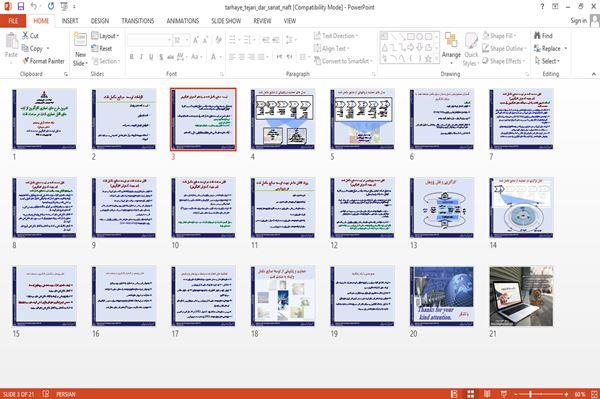Open the Replace dropdown arrow

[x=566, y=49]
